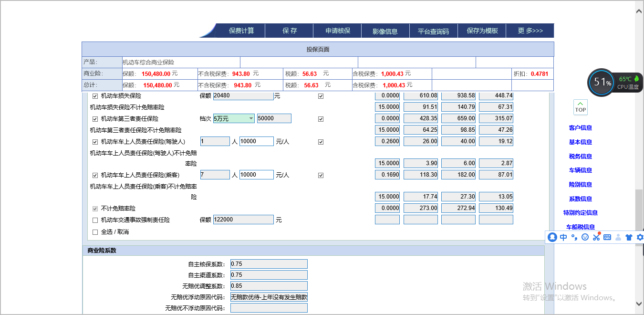Click the 自主渠道系数 field
This screenshot has height=315, width=644.
coord(269,275)
